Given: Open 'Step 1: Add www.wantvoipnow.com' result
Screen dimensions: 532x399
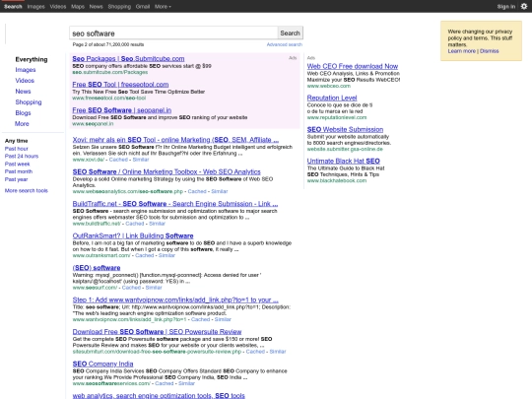Looking at the screenshot, I should 175,299.
